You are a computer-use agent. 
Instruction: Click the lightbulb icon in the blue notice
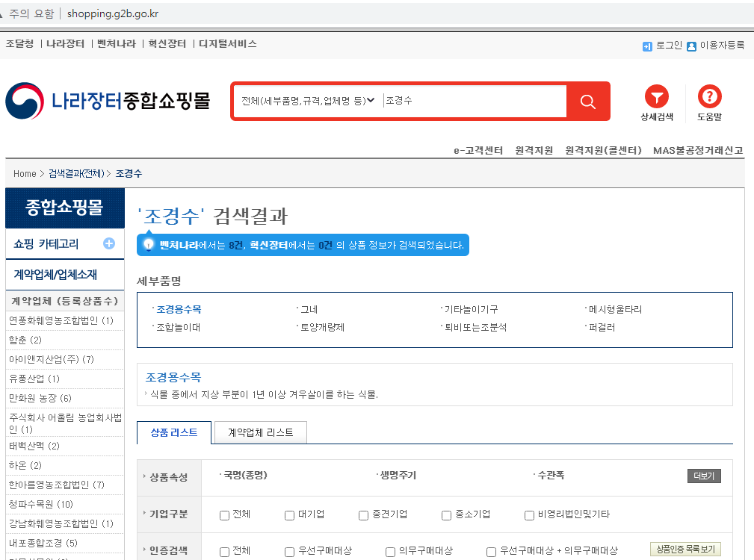pos(149,245)
